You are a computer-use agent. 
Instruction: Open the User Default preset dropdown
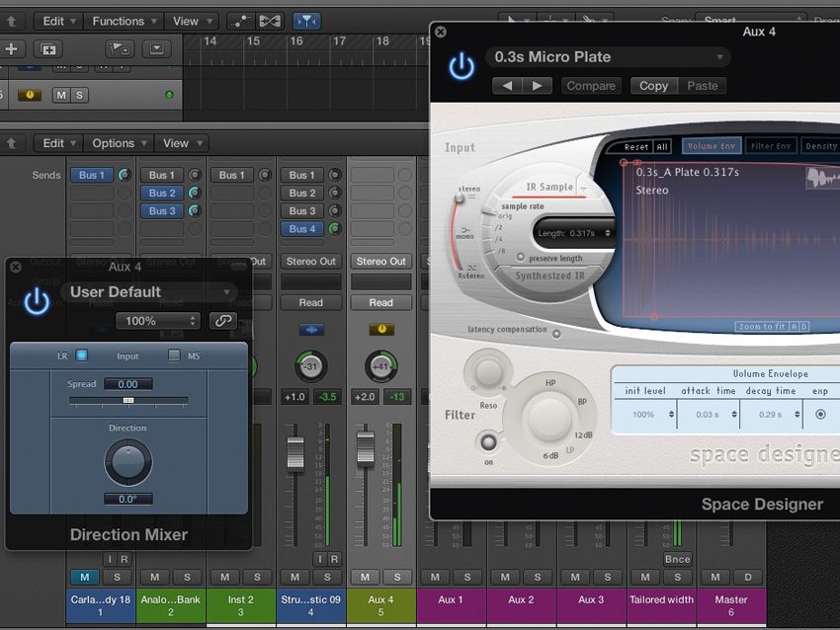[148, 292]
